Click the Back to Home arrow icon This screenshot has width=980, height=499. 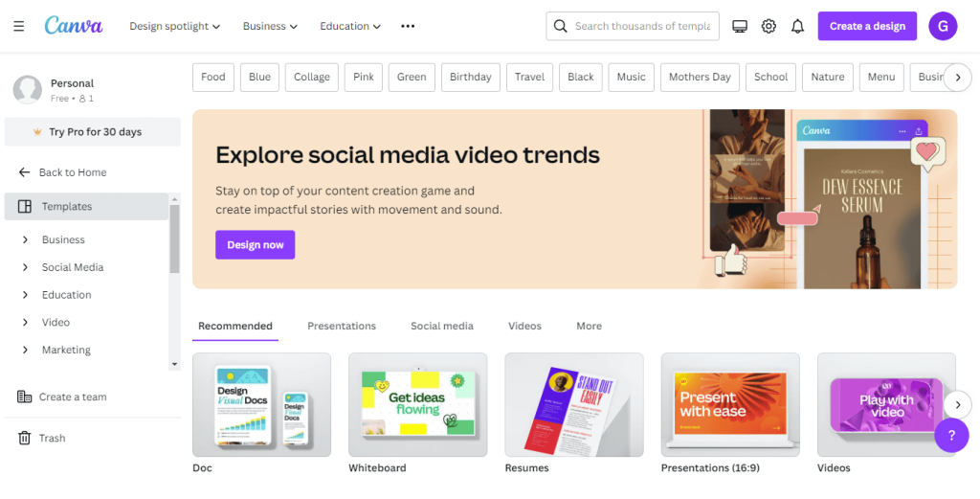tap(24, 172)
